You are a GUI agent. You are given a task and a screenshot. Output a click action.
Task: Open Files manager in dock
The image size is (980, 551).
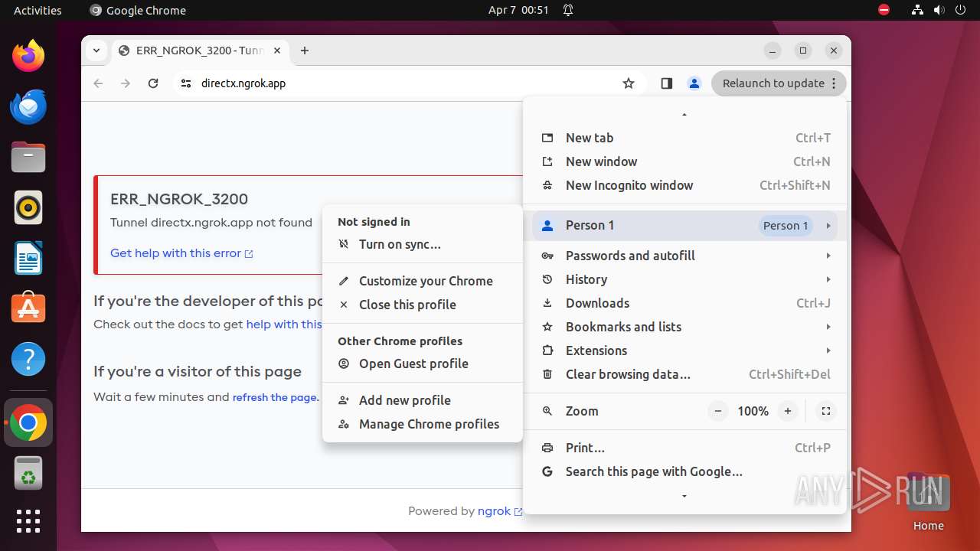pos(28,158)
